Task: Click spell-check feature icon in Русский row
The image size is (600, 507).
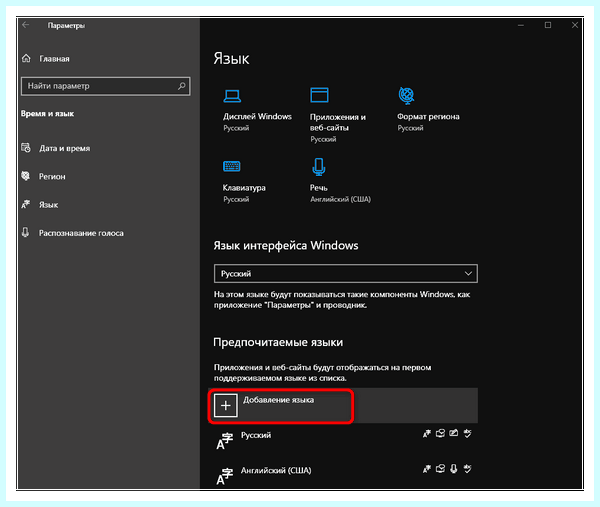Action: click(x=467, y=433)
